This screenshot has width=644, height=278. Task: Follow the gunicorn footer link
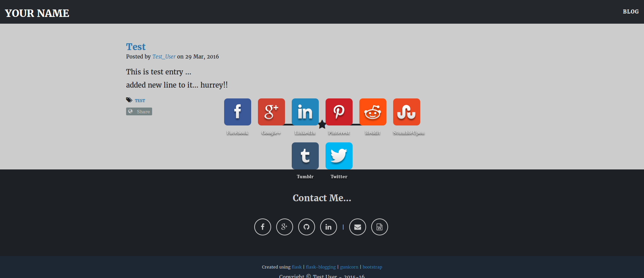click(349, 267)
